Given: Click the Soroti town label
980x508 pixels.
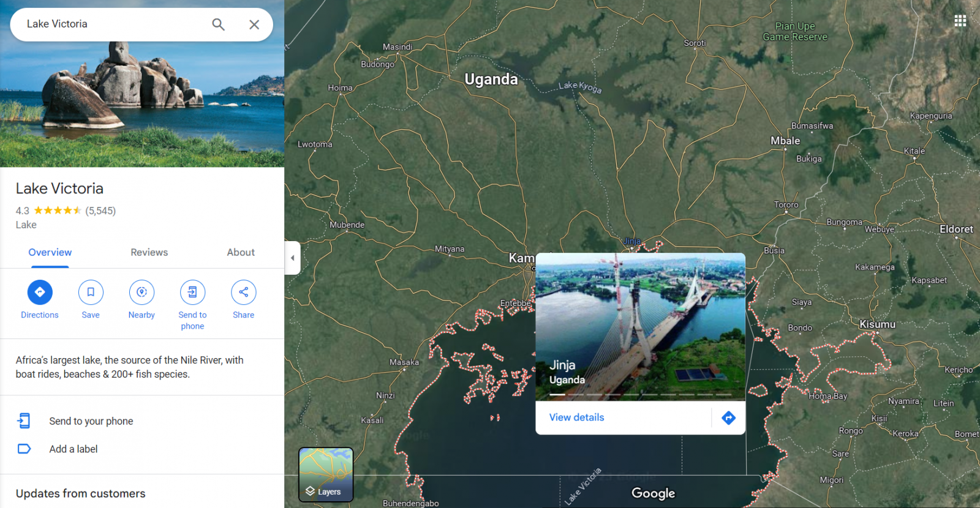Looking at the screenshot, I should click(695, 43).
